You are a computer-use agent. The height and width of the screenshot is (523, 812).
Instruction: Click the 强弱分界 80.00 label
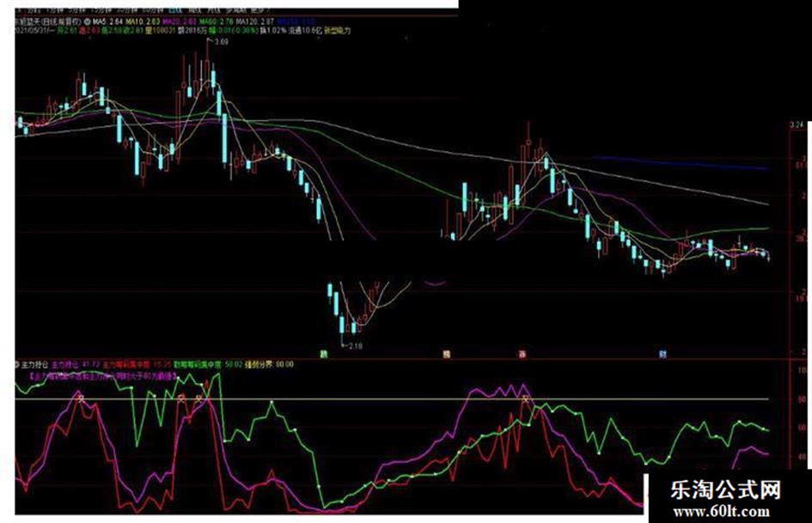point(269,364)
